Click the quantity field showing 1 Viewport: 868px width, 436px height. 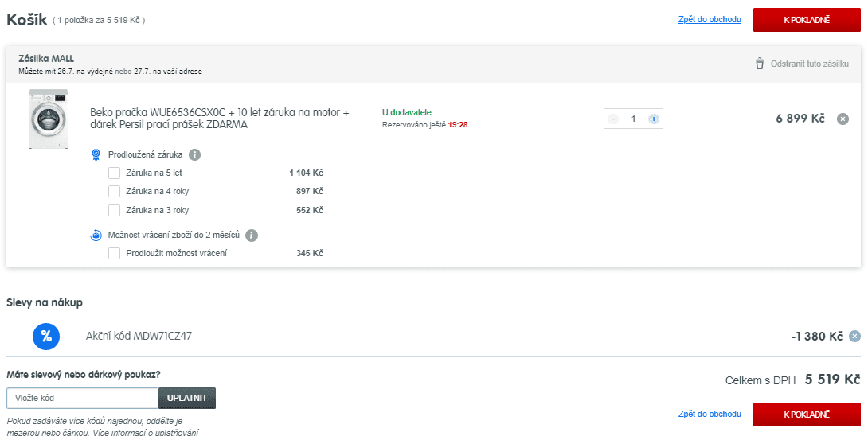tap(633, 119)
